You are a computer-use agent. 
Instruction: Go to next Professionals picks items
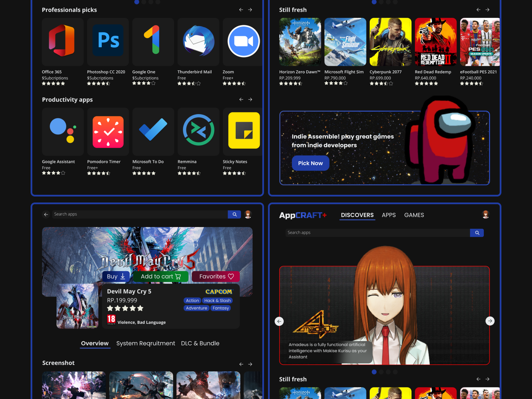point(250,10)
